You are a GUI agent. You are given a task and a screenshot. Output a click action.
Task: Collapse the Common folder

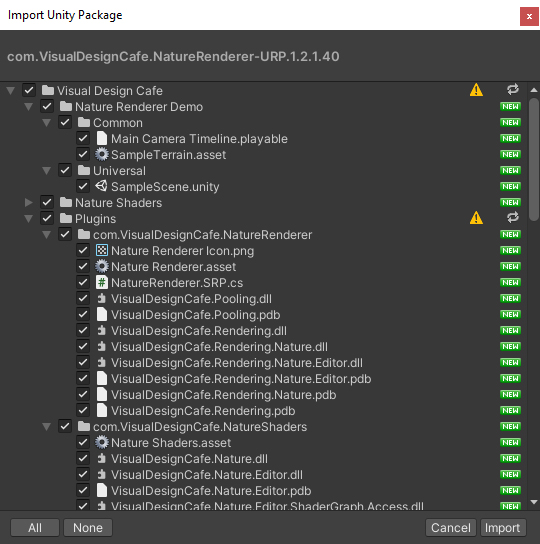coord(47,123)
